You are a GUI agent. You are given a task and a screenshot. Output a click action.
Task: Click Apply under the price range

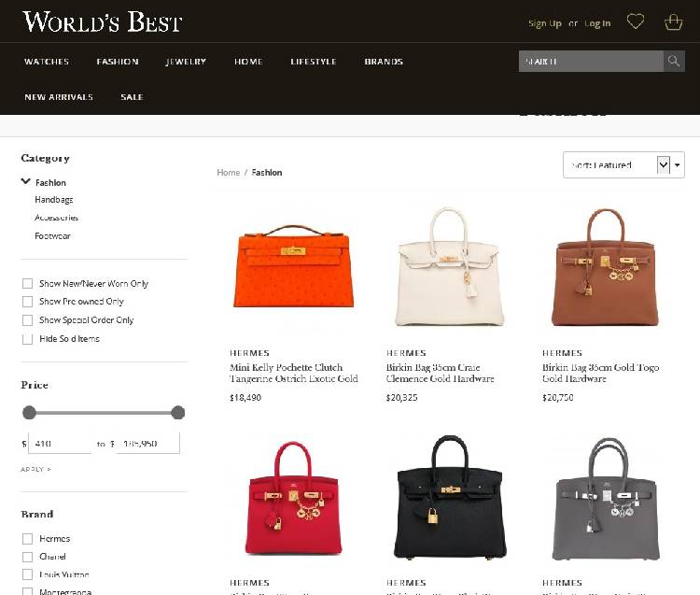pyautogui.click(x=35, y=470)
